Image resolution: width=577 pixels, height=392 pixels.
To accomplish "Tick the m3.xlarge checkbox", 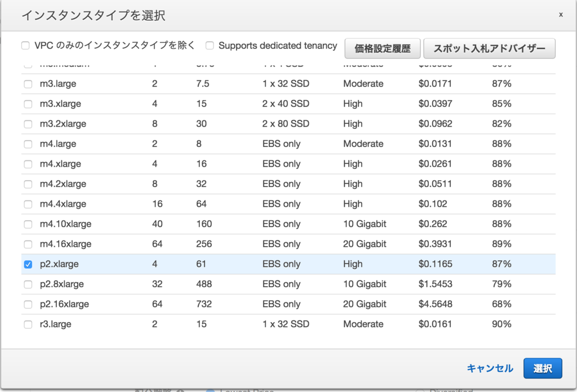I will pyautogui.click(x=28, y=104).
